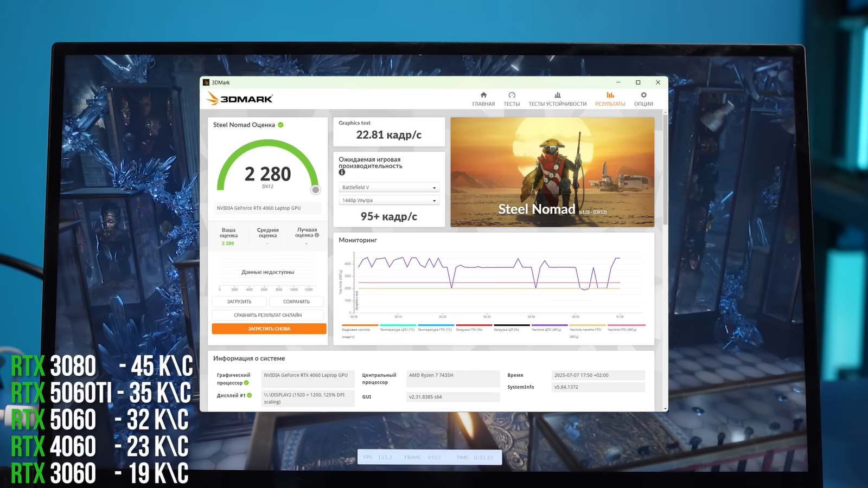Click the green checkmark beside Дисплей #1
The width and height of the screenshot is (868, 488).
tap(250, 395)
